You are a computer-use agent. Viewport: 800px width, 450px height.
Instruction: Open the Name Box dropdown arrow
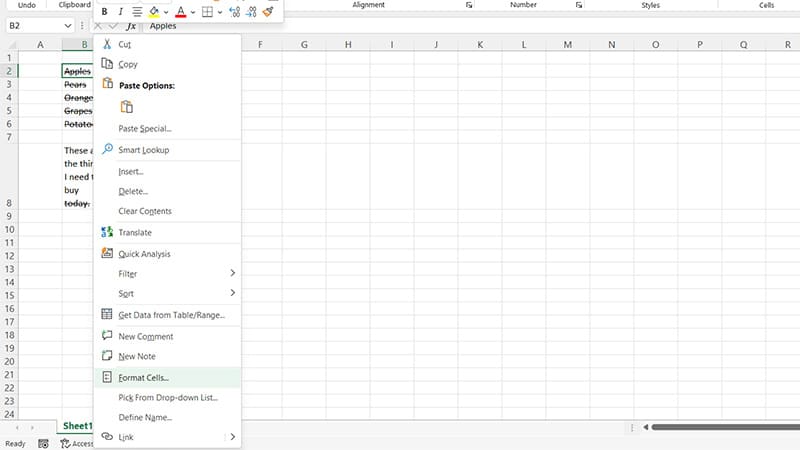68,26
